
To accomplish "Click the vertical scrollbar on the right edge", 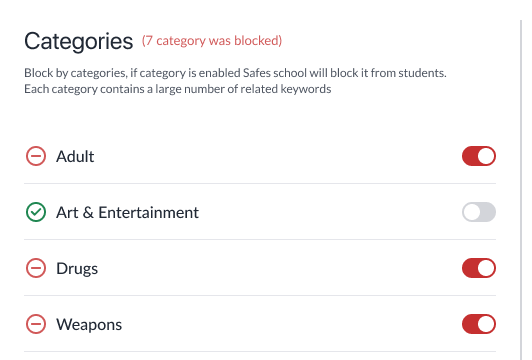I will [x=521, y=190].
